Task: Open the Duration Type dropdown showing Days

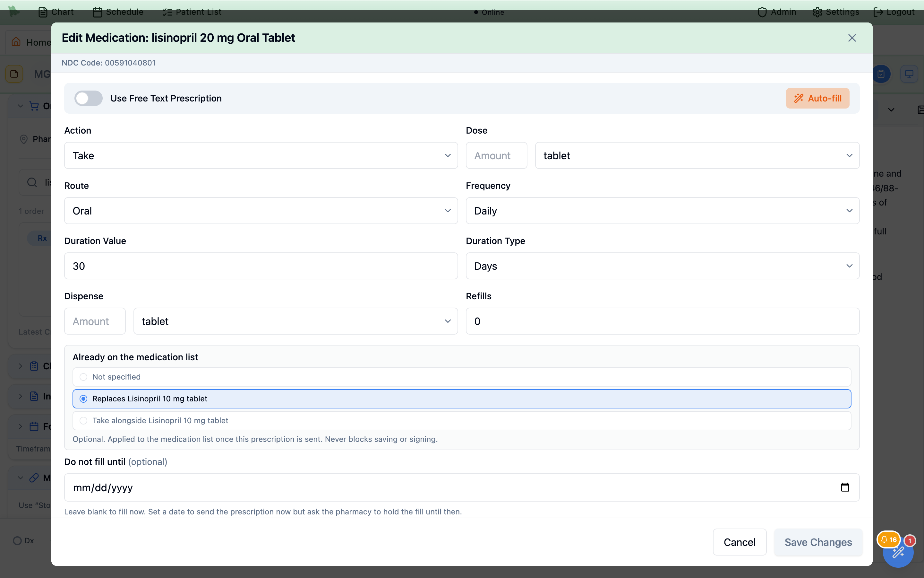Action: coord(663,266)
